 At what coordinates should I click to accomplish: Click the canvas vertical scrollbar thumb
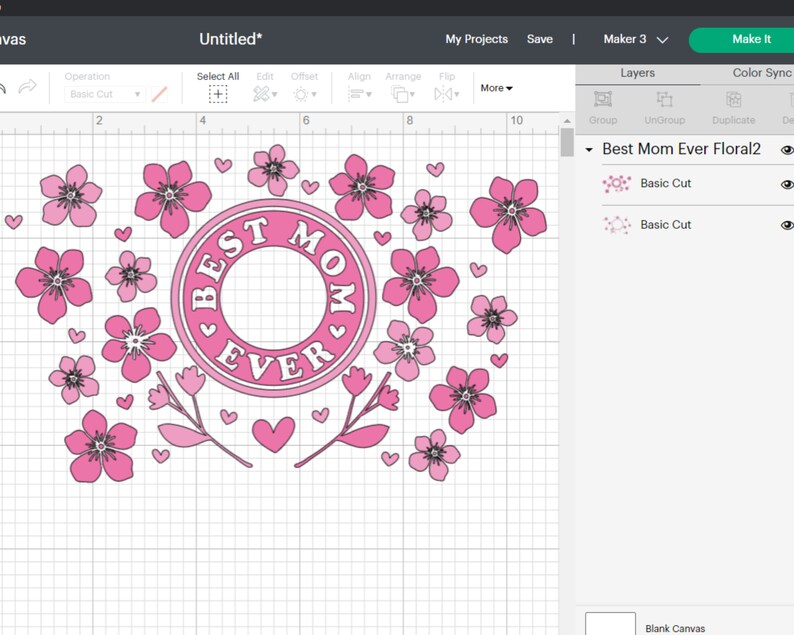[x=567, y=142]
